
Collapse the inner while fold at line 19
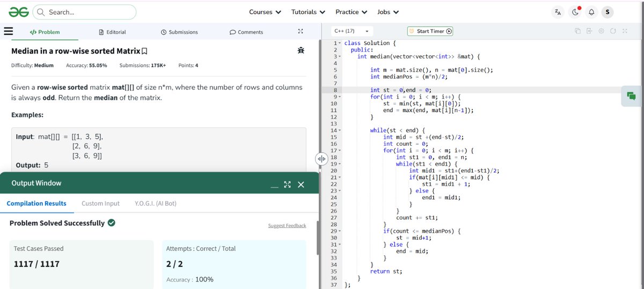coord(340,164)
